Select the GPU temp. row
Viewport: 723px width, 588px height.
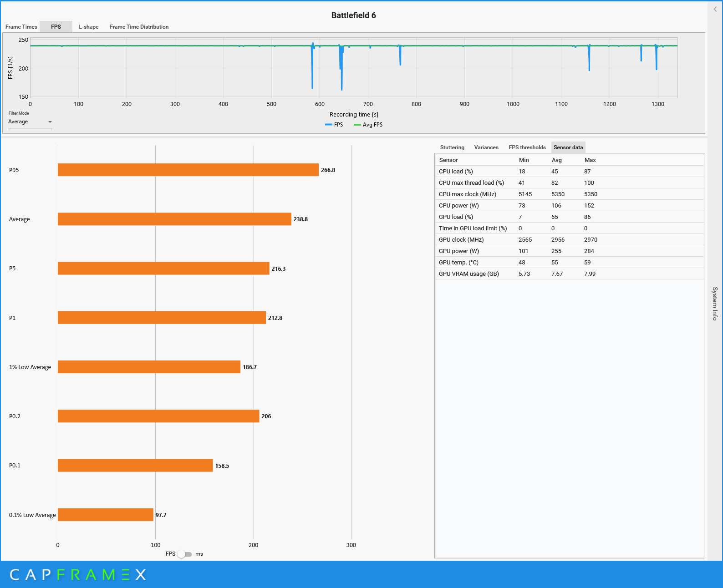coord(569,263)
